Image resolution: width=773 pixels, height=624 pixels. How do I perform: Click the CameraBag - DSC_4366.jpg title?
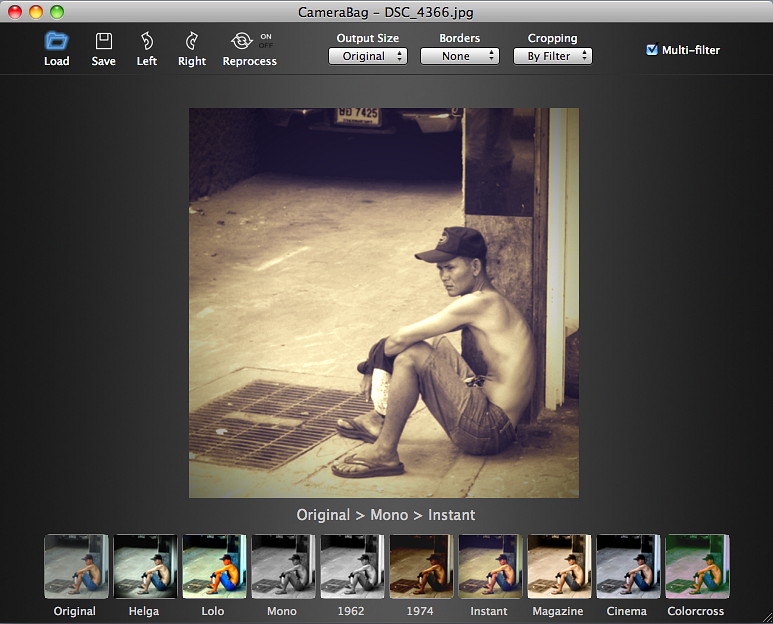(386, 12)
